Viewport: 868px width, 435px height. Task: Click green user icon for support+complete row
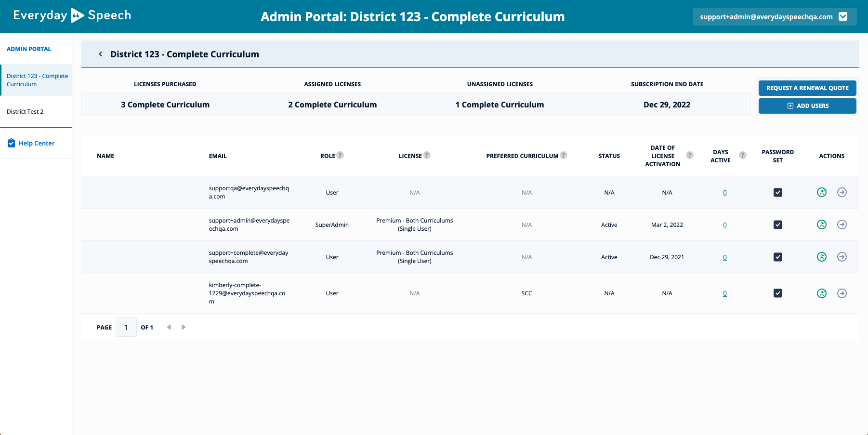pos(822,257)
